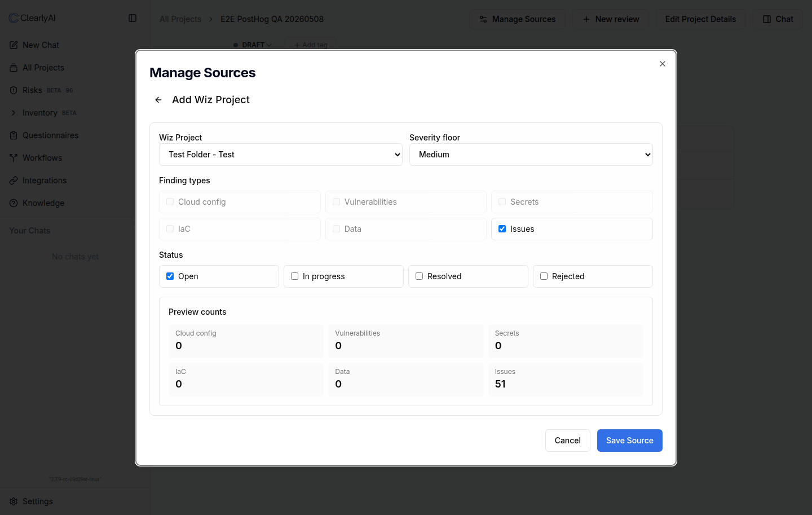Close the Manage Sources dialog
812x515 pixels.
click(x=663, y=64)
